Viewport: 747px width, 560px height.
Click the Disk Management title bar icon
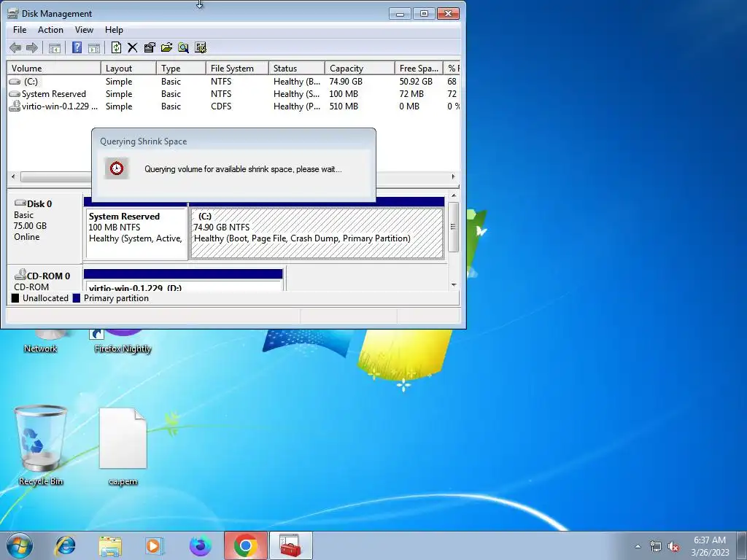point(13,13)
